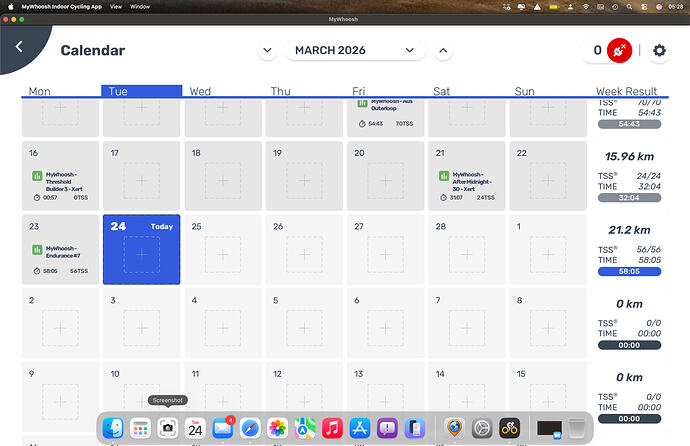This screenshot has width=690, height=446.
Task: Click the back arrow beside Calendar
Action: (x=19, y=47)
